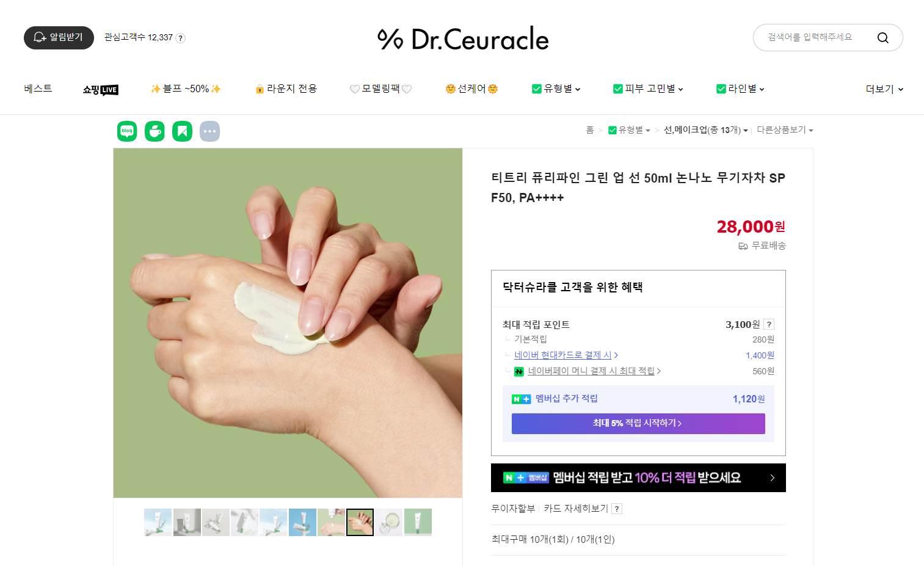Open help icon next to 카드 자세히보기

click(617, 509)
